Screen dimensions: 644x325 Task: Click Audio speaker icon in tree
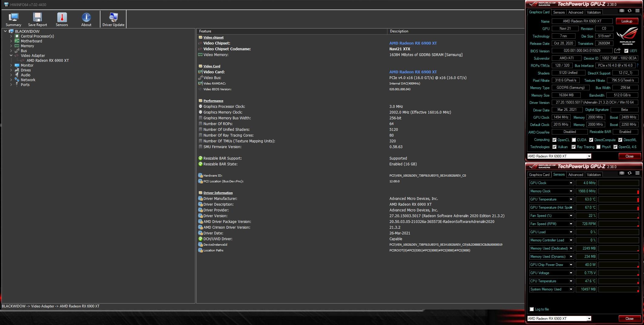click(17, 75)
